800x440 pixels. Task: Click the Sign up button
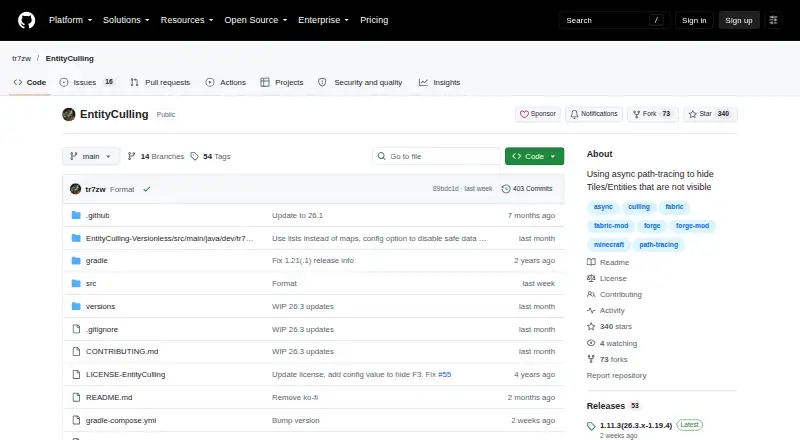coord(739,20)
